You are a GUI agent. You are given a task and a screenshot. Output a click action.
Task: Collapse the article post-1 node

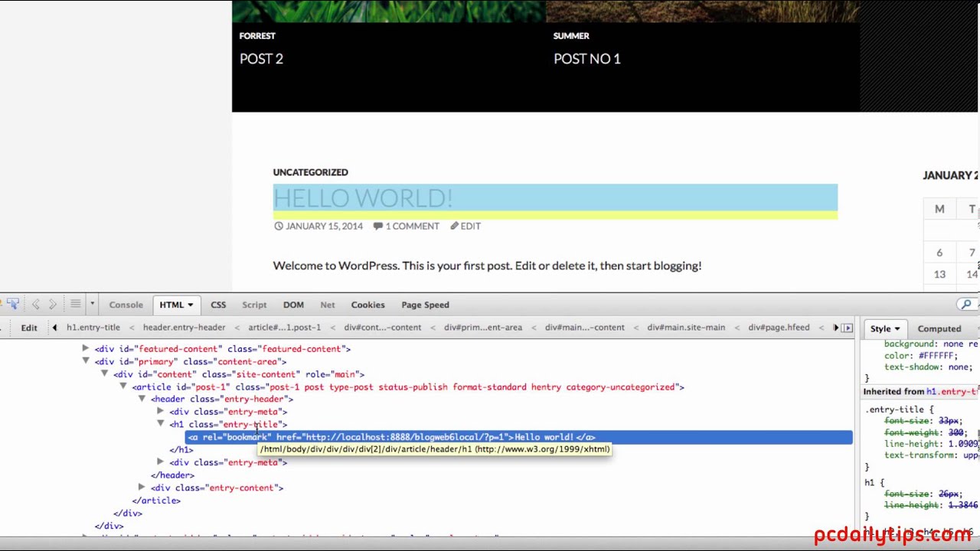pyautogui.click(x=122, y=386)
